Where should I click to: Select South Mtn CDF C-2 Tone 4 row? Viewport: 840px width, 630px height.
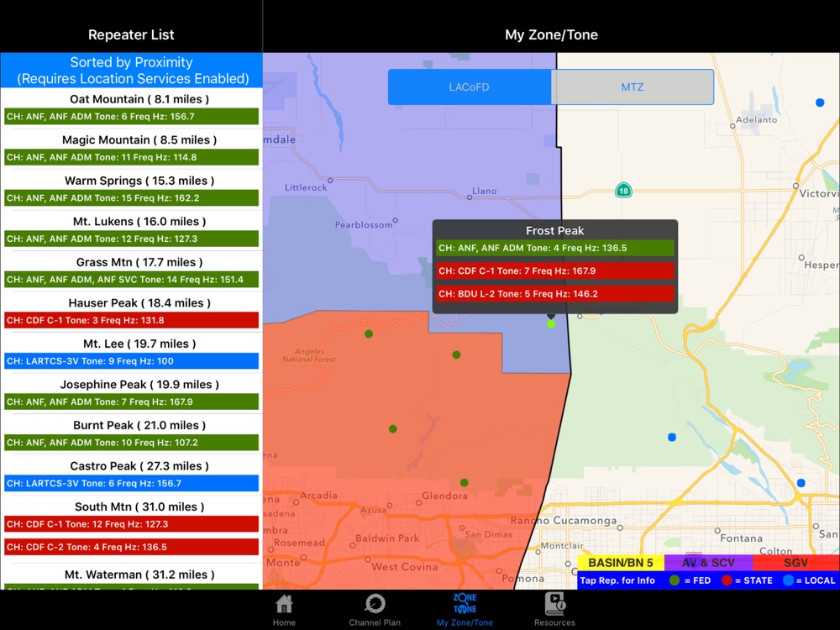(131, 547)
